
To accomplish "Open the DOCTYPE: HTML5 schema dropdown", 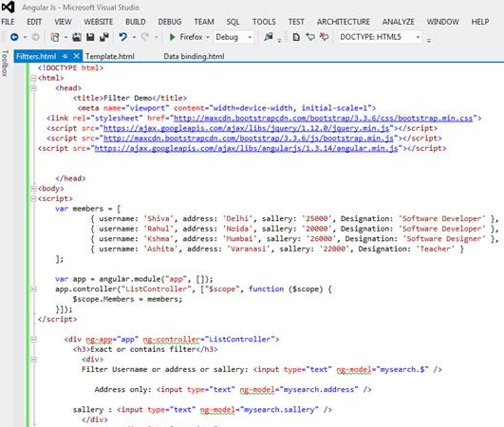I will click(x=418, y=37).
